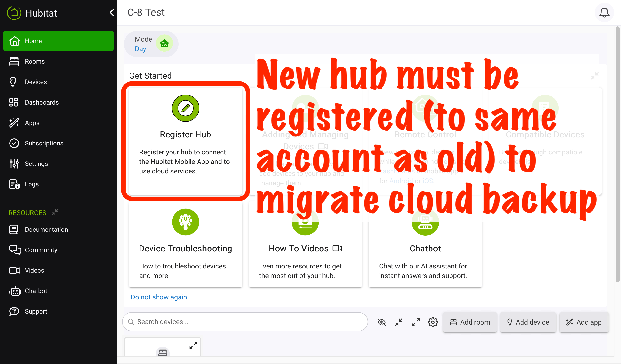
Task: Open the How-To Videos card title
Action: point(298,249)
